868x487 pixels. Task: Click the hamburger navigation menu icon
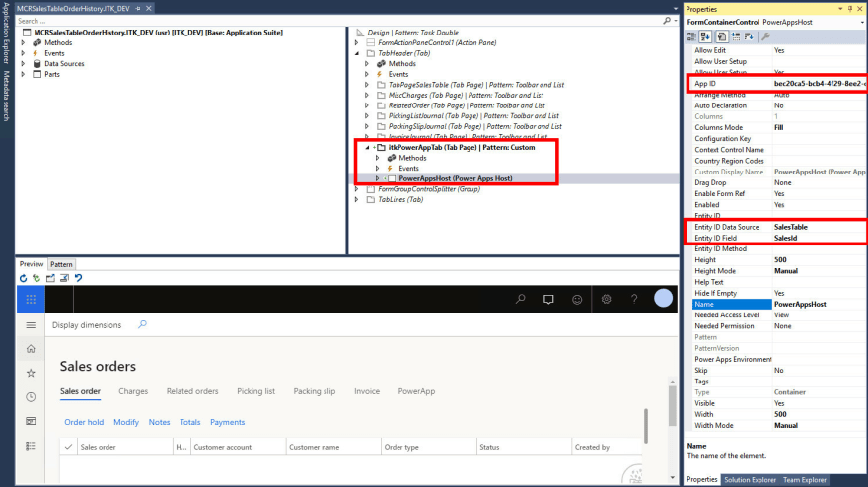(31, 325)
